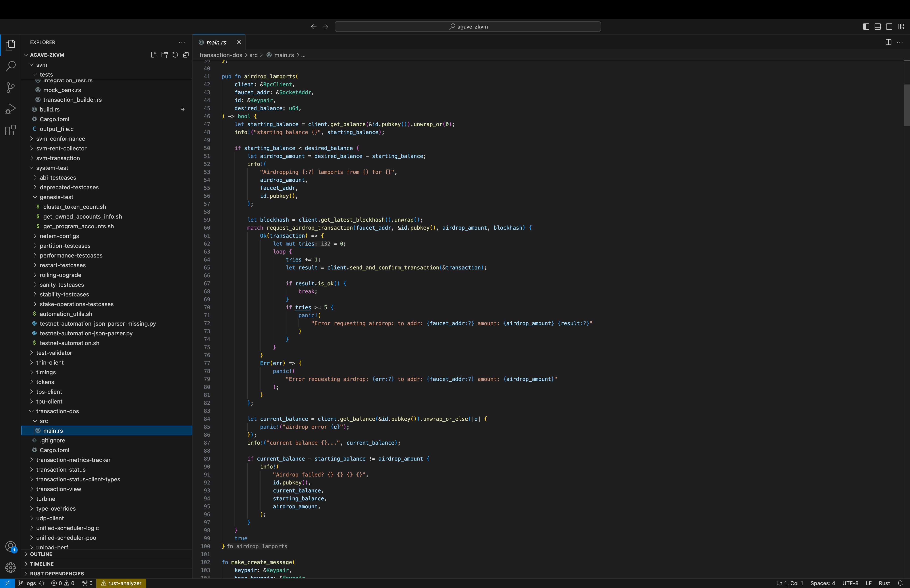
Task: Open Explorer views and more actions menu
Action: point(182,42)
